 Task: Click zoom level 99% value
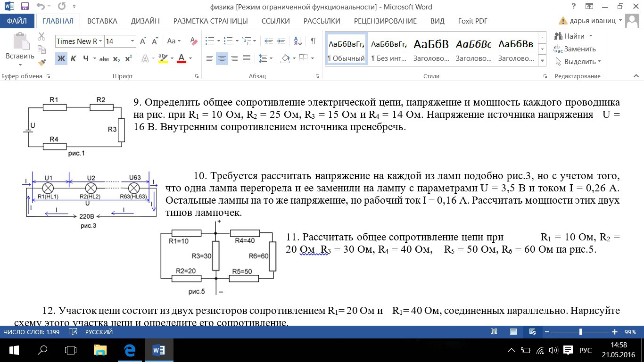pyautogui.click(x=630, y=332)
